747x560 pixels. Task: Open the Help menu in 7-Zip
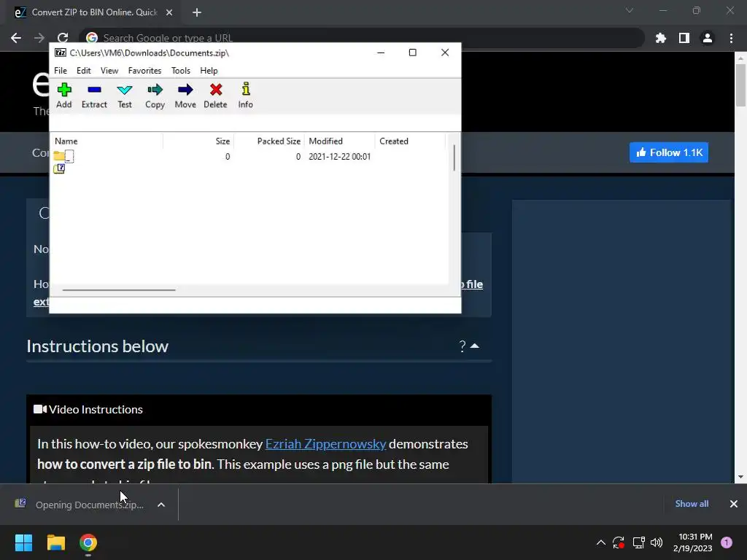[209, 71]
